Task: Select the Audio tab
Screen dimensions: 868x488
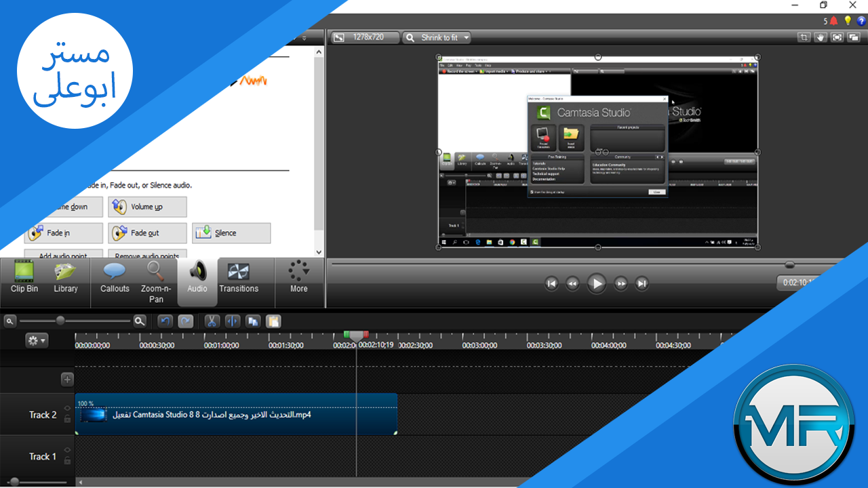Action: click(197, 281)
